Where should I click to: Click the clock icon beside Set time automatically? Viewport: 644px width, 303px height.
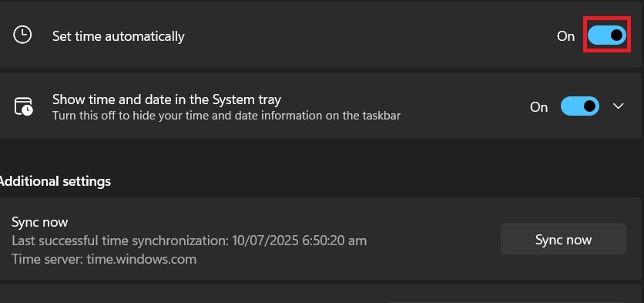click(22, 35)
